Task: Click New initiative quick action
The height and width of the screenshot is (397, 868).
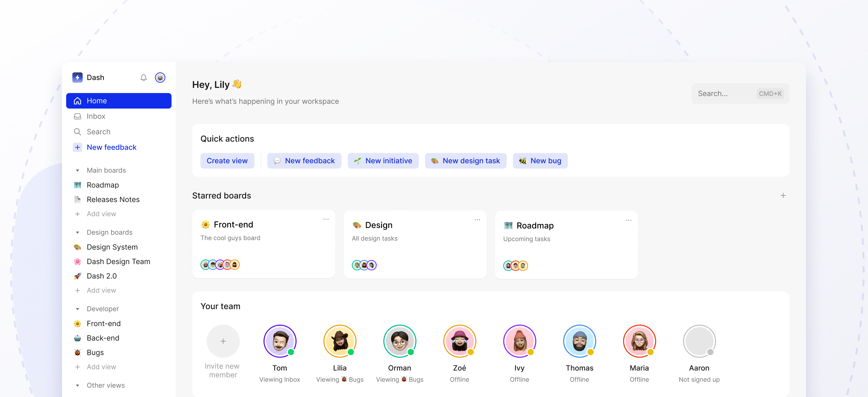Action: [x=383, y=161]
